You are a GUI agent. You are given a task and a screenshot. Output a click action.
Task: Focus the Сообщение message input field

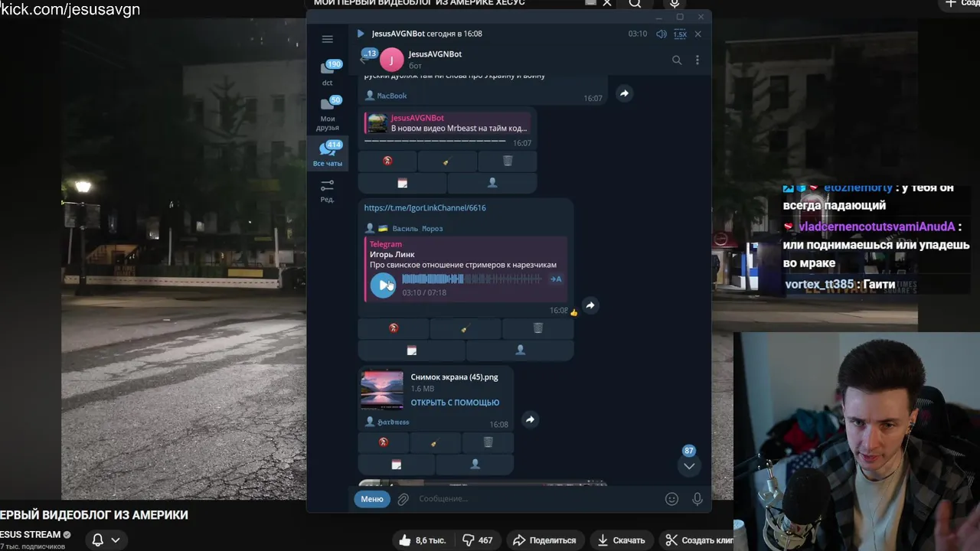pos(536,499)
